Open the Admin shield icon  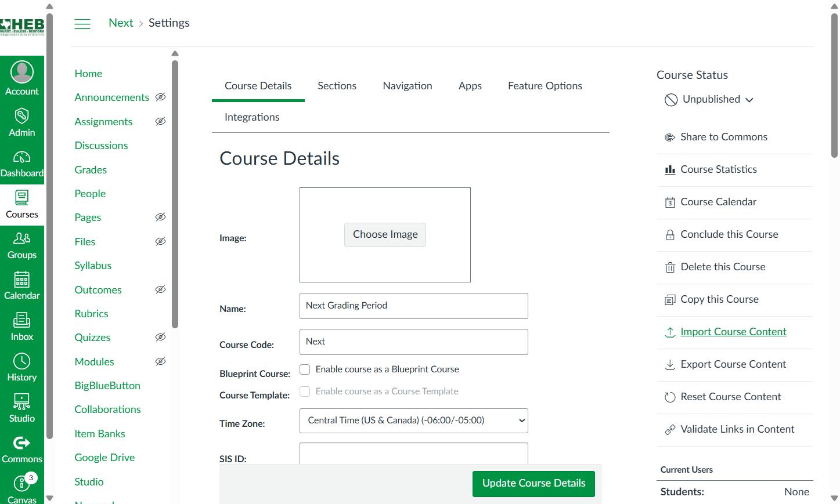[22, 115]
